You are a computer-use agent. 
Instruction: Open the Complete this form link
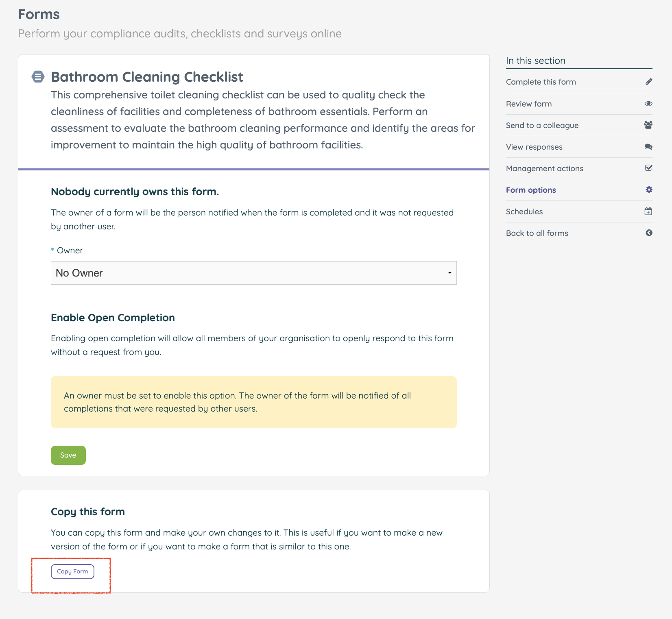[541, 82]
